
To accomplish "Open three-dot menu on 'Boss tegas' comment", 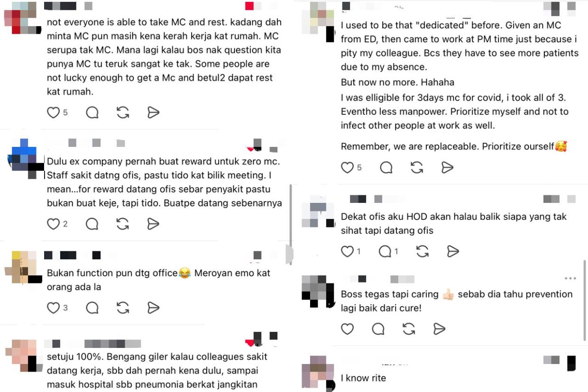I will (570, 278).
